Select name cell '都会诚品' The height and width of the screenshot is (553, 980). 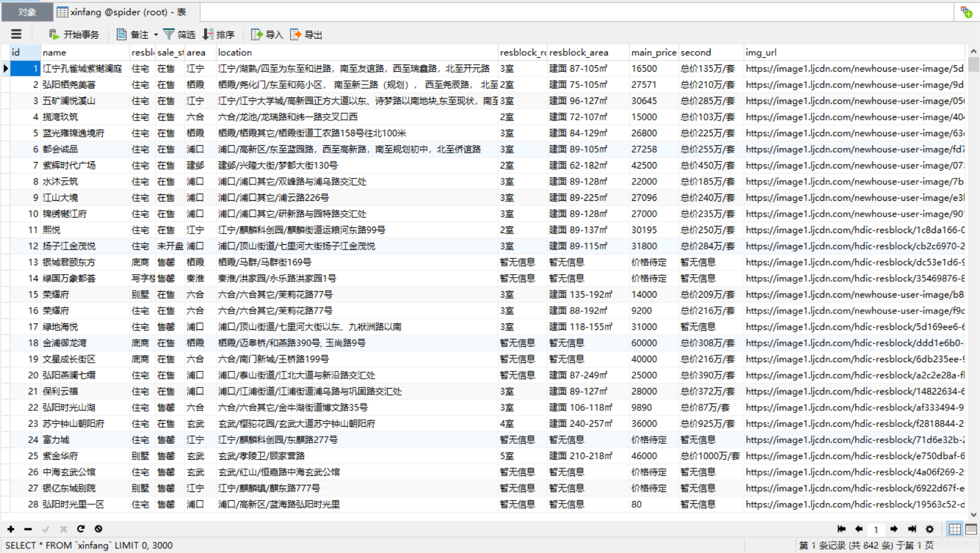[85, 149]
